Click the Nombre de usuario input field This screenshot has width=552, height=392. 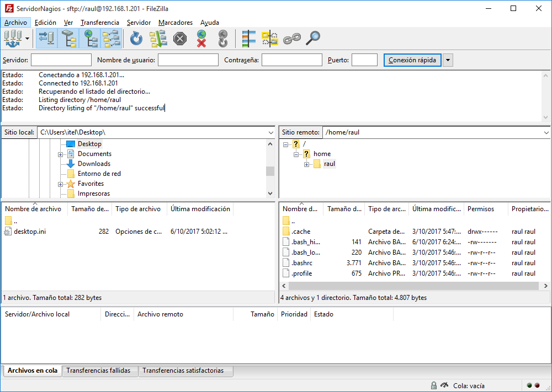188,60
